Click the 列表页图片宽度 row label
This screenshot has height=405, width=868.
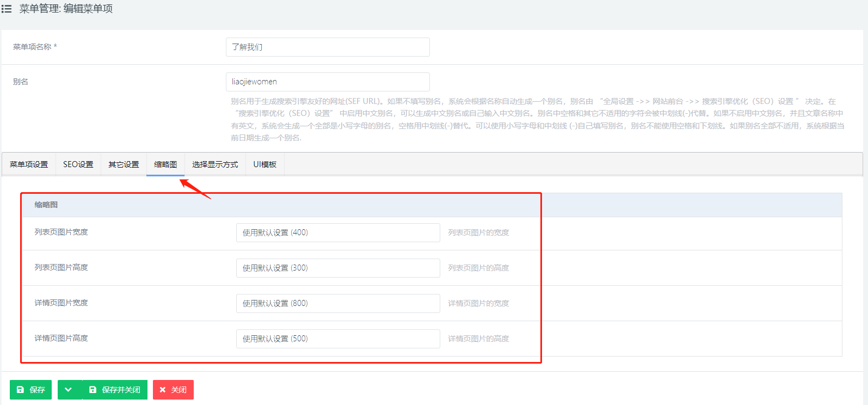pos(61,232)
